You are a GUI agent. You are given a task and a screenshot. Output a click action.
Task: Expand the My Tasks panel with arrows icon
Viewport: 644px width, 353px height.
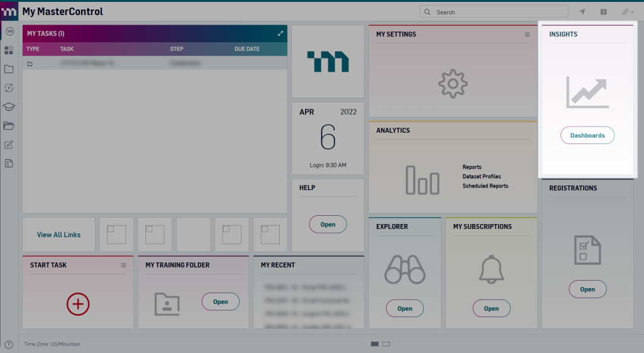pyautogui.click(x=280, y=34)
